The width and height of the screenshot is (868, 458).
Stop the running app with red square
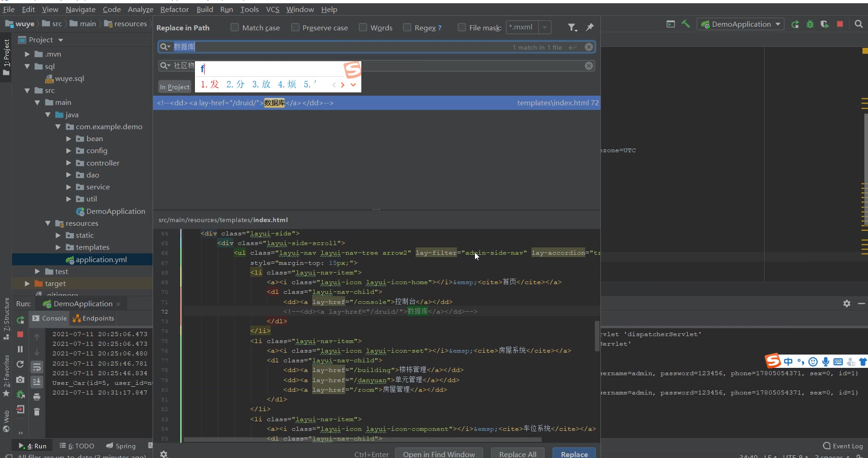pyautogui.click(x=840, y=24)
